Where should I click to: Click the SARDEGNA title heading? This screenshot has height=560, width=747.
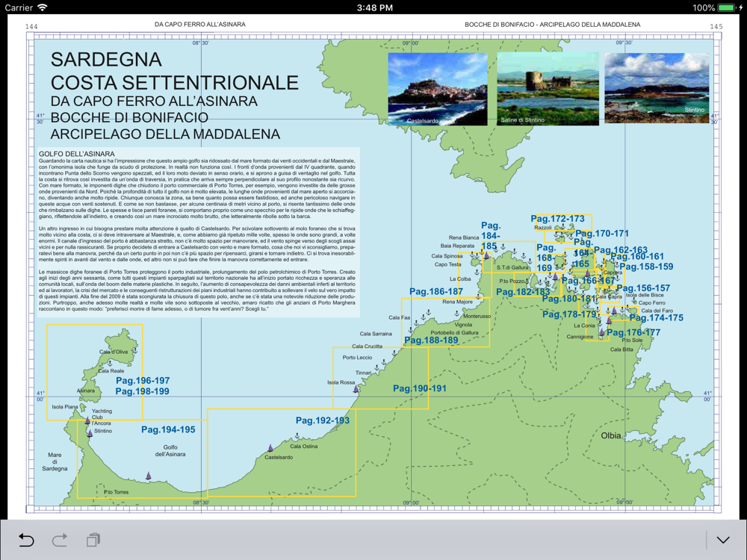click(106, 60)
